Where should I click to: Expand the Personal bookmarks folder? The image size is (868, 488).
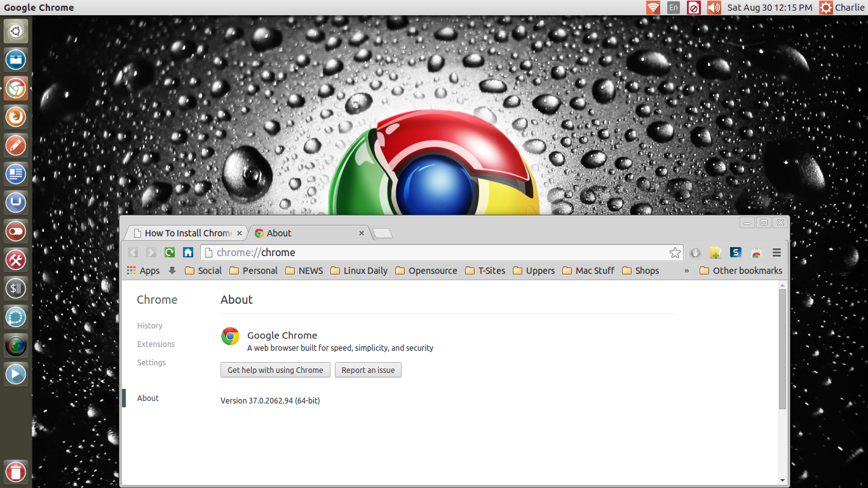254,271
